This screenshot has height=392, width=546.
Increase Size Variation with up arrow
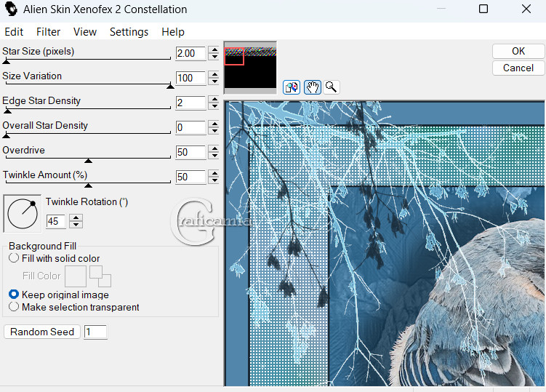point(214,75)
